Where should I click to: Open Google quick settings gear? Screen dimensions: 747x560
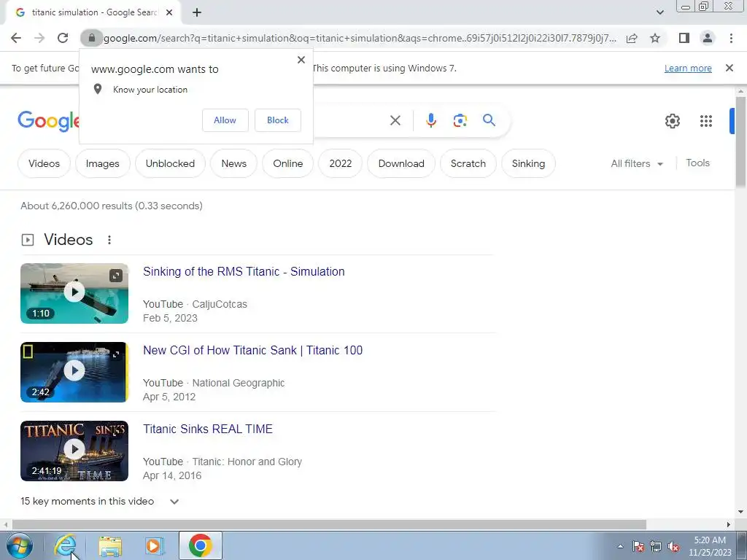[x=672, y=121]
